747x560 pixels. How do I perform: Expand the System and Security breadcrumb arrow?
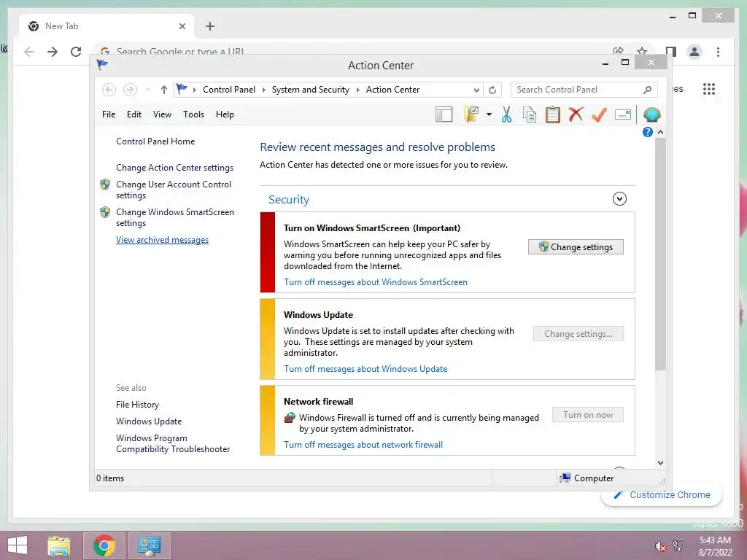[357, 90]
